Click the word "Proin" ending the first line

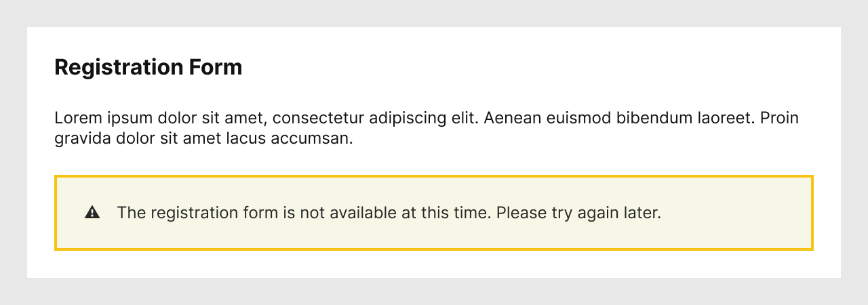(x=779, y=119)
